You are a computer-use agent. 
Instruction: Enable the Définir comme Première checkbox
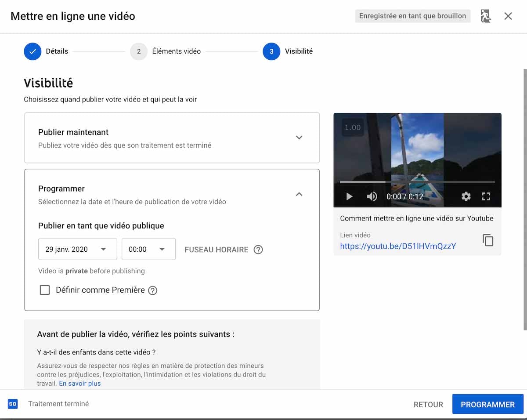[x=45, y=290]
